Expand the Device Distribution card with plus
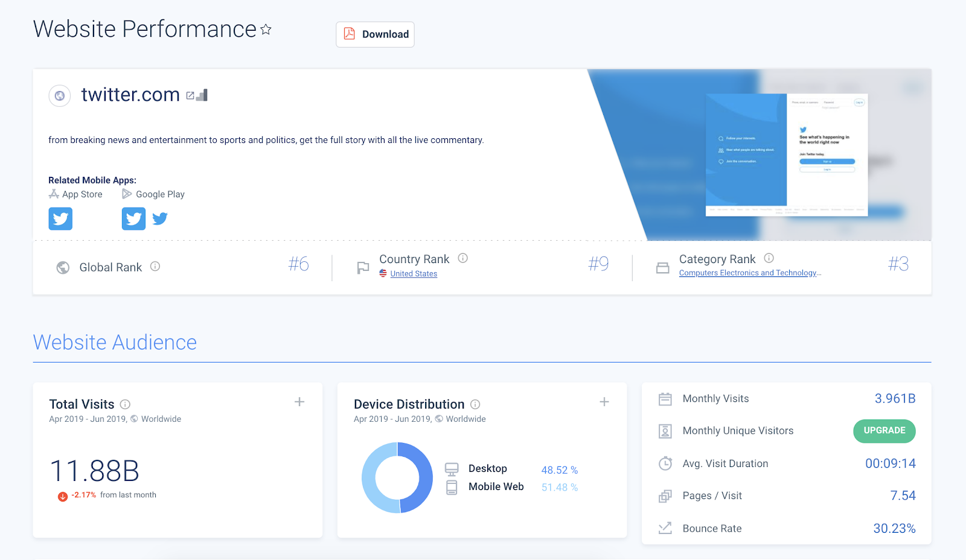966x560 pixels. point(604,402)
